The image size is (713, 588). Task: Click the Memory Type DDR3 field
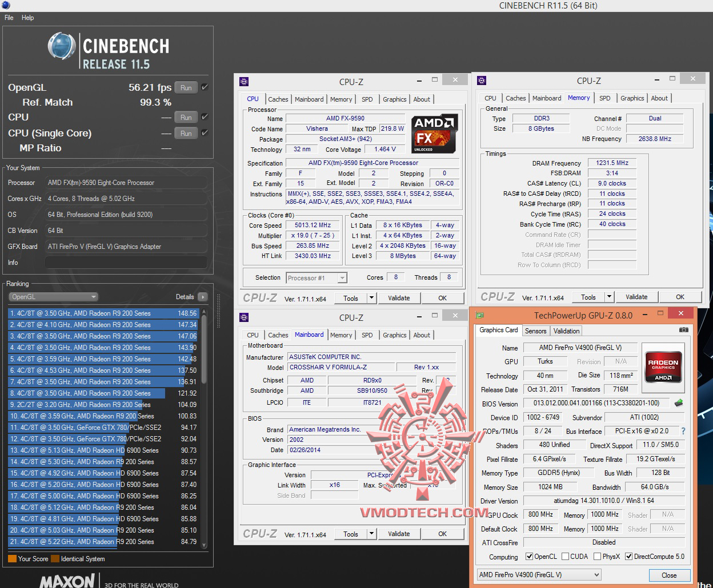(x=542, y=118)
